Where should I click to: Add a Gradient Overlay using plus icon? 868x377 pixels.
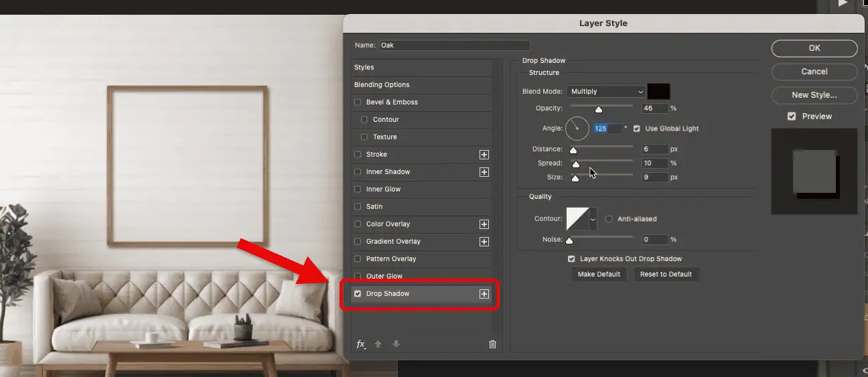coord(484,242)
